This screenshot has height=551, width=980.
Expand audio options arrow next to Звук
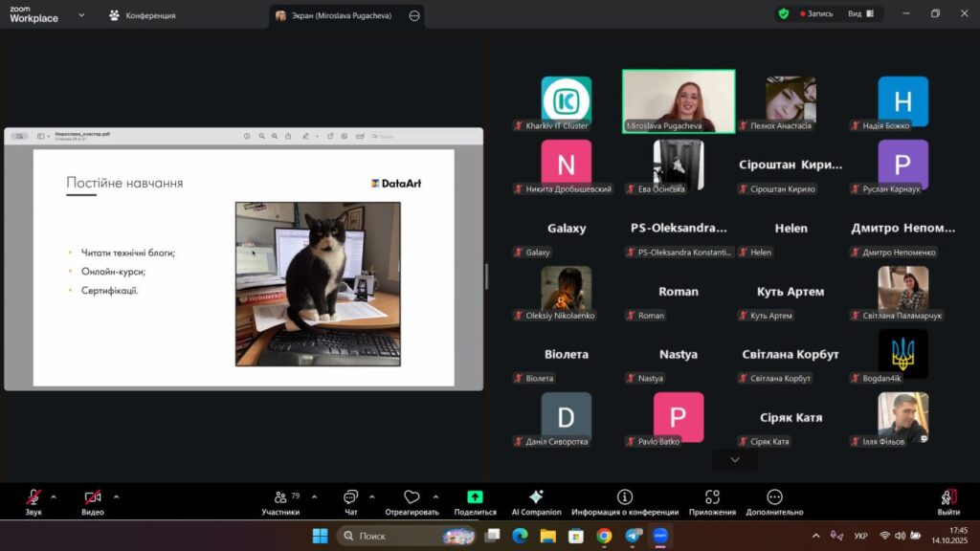pos(54,496)
